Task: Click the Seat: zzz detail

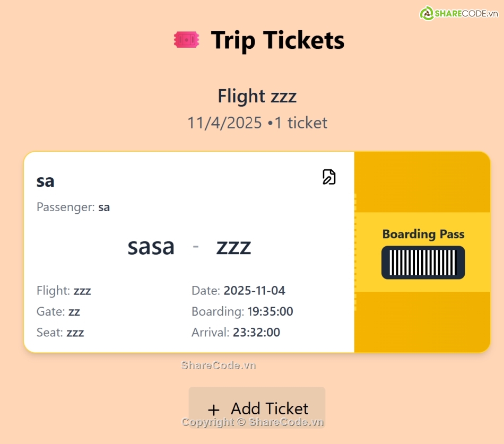Action: 60,333
